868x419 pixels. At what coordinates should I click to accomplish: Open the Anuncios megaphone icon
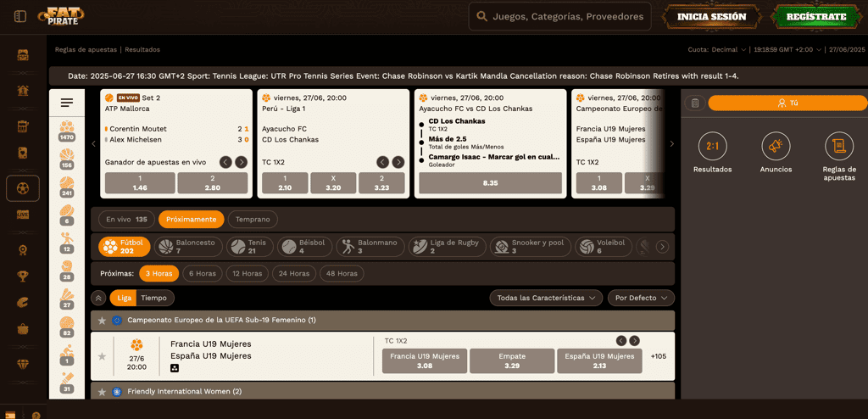[x=775, y=147]
